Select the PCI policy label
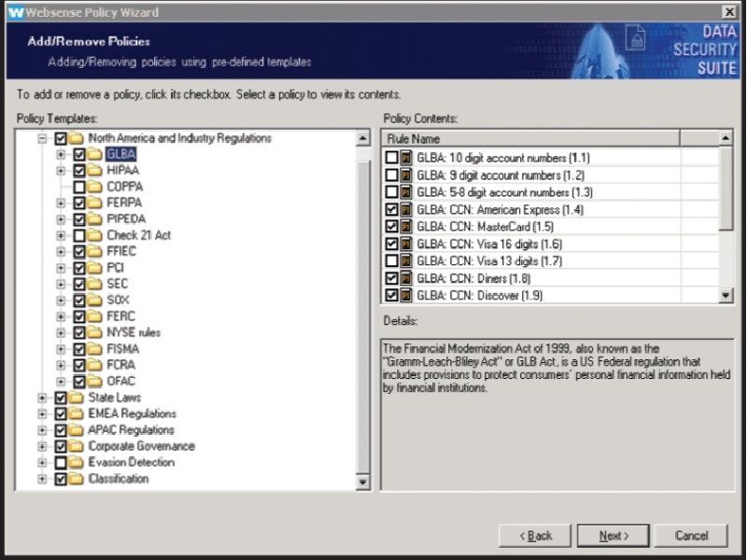Screen dimensions: 747x560 point(115,268)
